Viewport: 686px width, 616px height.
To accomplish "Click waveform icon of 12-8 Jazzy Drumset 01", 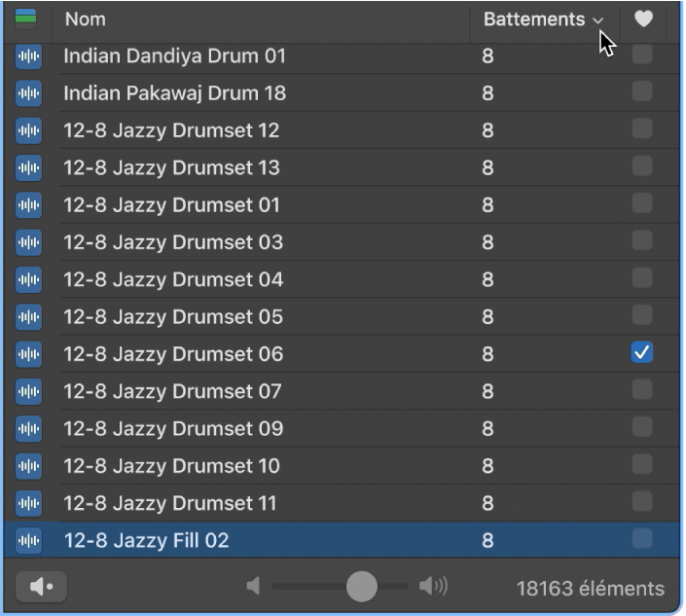I will coord(28,204).
